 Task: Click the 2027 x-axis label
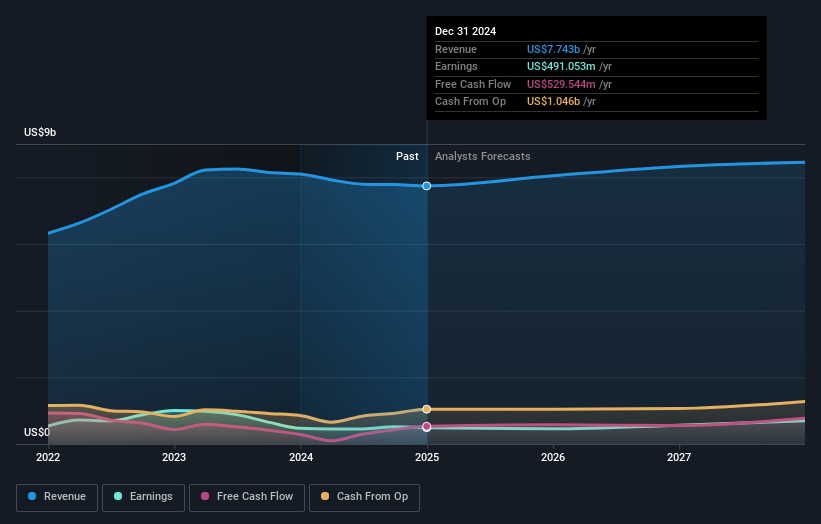pyautogui.click(x=679, y=457)
